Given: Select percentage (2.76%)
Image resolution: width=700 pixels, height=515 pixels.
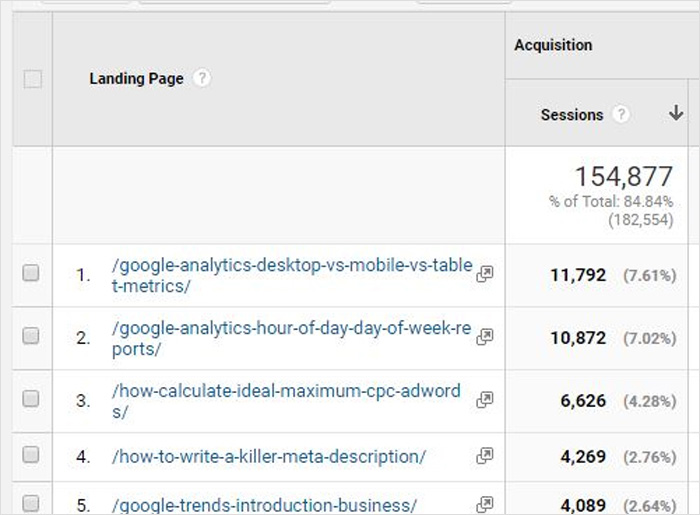Looking at the screenshot, I should 650,457.
